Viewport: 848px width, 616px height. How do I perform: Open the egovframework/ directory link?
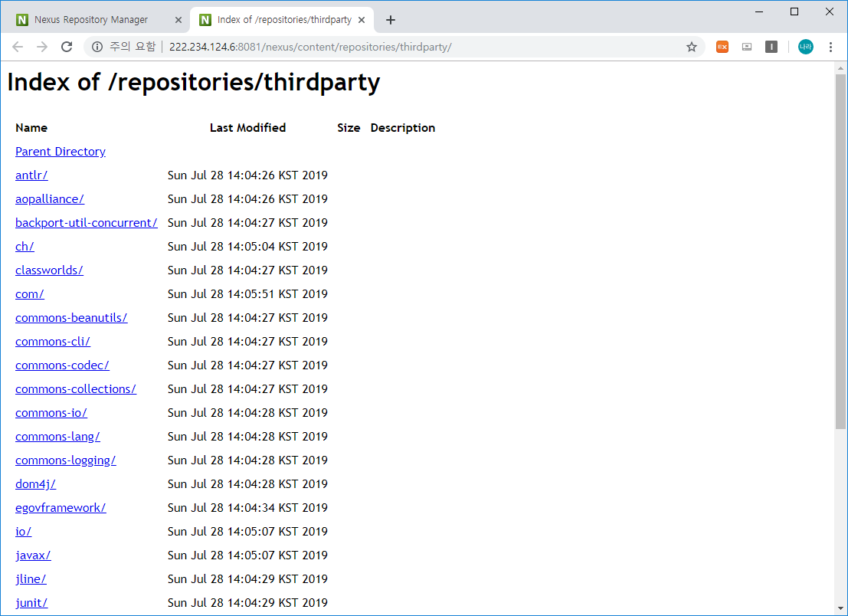(x=61, y=509)
